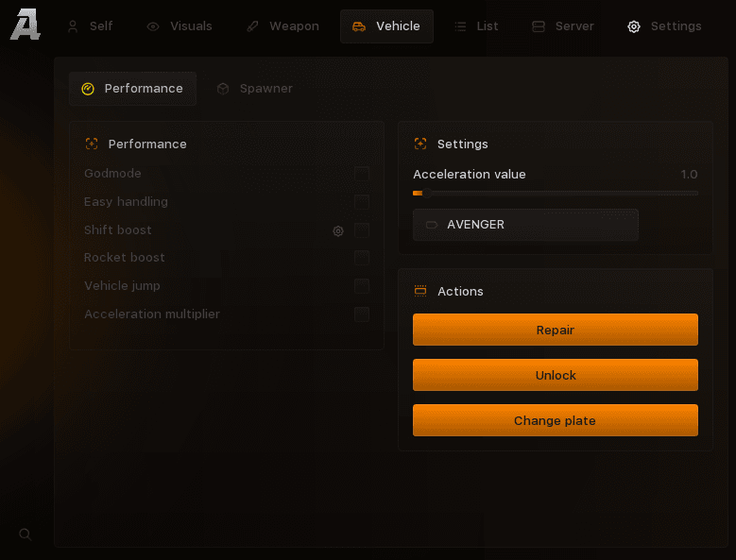Click the Performance gauge icon
736x560 pixels.
(x=88, y=89)
